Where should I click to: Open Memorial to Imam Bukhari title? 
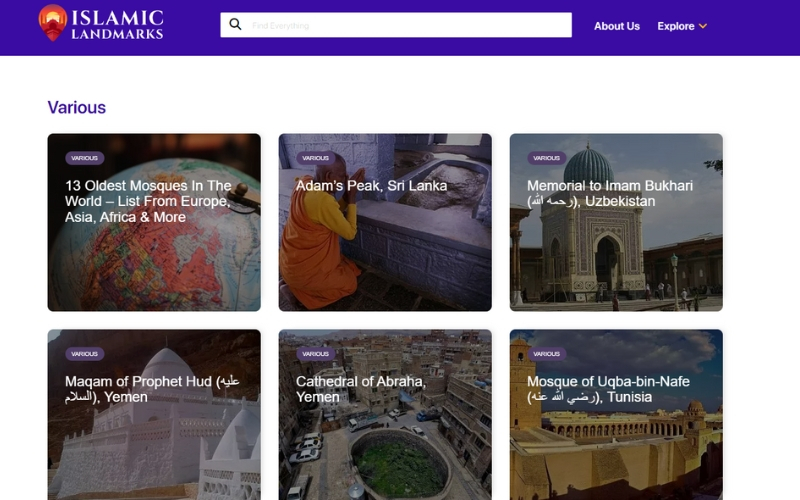[610, 193]
